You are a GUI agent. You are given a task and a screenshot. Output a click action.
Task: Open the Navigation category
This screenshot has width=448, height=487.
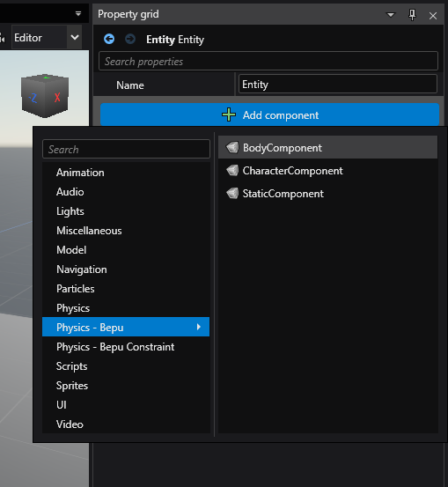pos(126,269)
